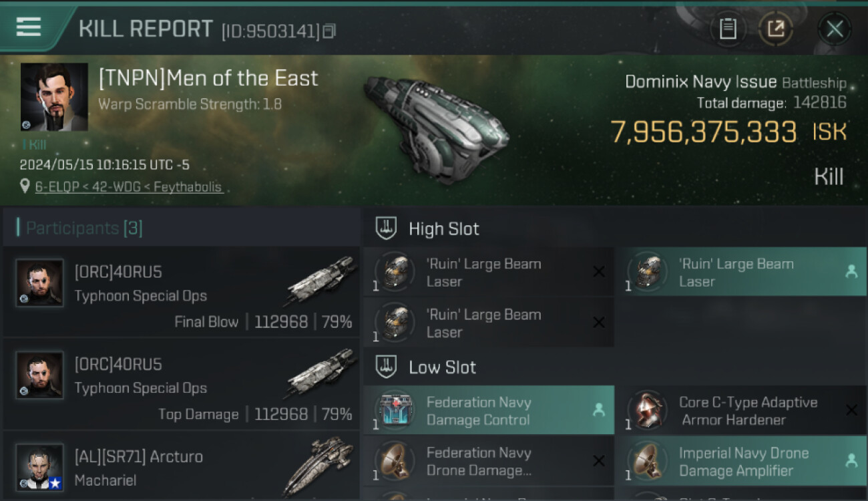This screenshot has width=868, height=501.
Task: Select the Participants [3] tab
Action: (x=83, y=228)
